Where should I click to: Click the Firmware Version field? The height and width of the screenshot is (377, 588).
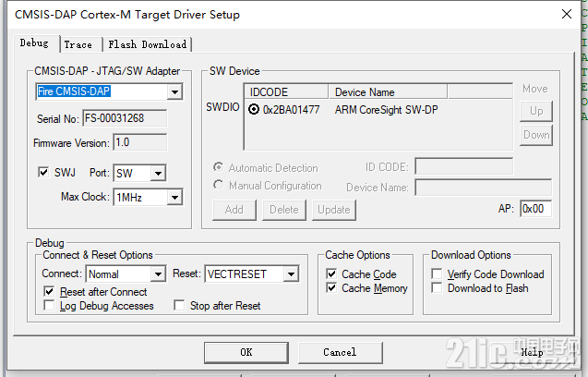[140, 142]
